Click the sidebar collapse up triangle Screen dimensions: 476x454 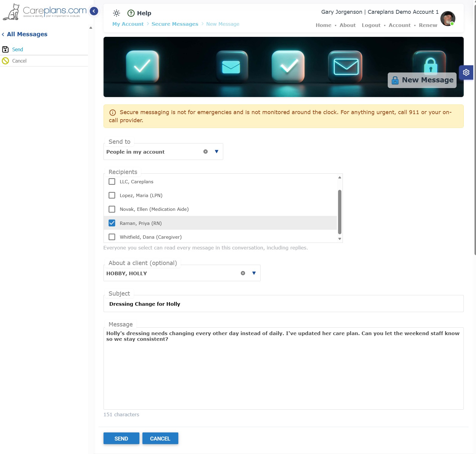tap(91, 28)
